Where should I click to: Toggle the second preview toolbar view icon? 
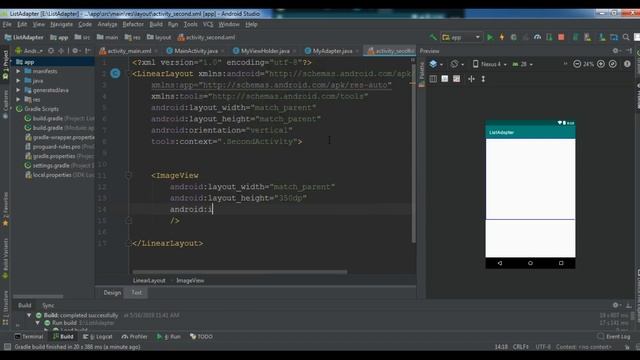pos(445,79)
